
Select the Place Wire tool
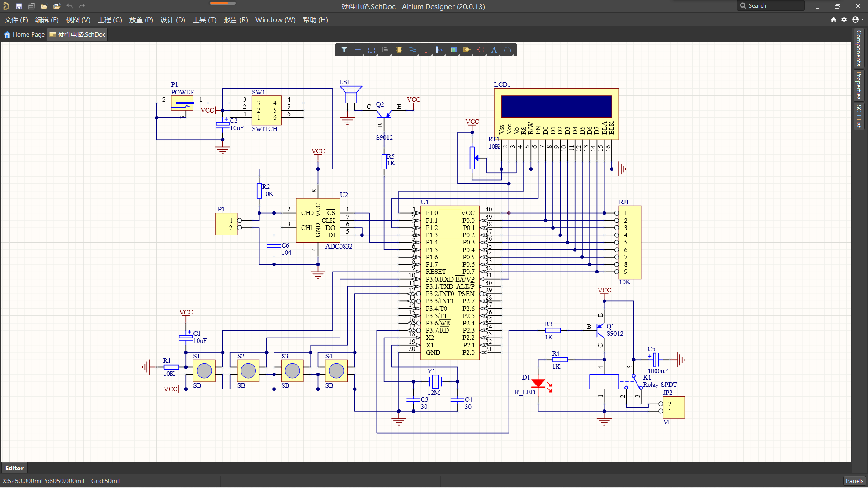point(412,50)
